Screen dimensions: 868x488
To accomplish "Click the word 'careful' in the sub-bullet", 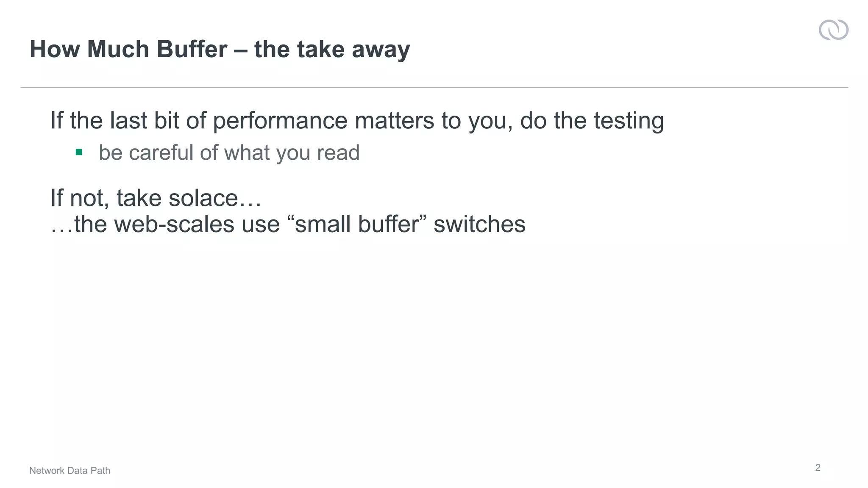I will click(161, 152).
